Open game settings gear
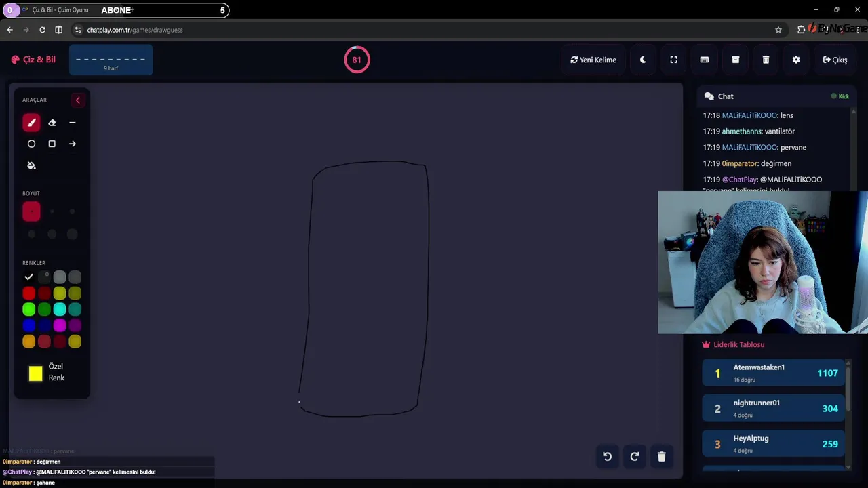The height and width of the screenshot is (488, 868). click(x=796, y=60)
